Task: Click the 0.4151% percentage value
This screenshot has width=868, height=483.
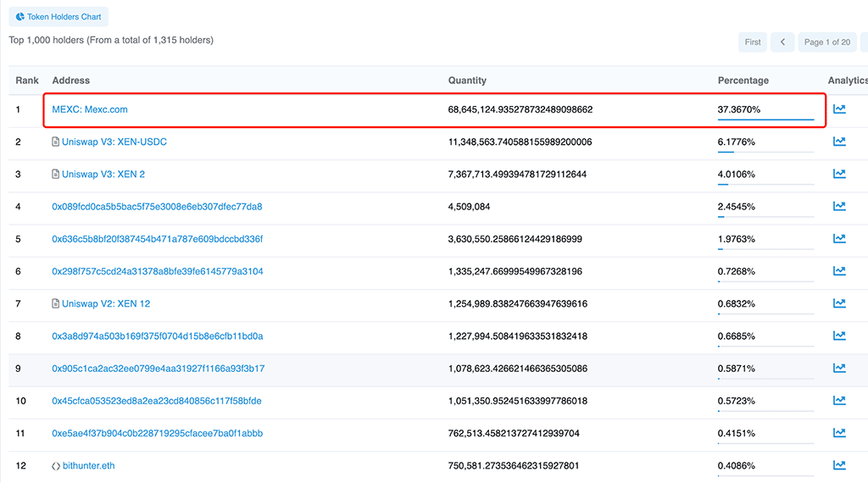Action: (x=737, y=433)
